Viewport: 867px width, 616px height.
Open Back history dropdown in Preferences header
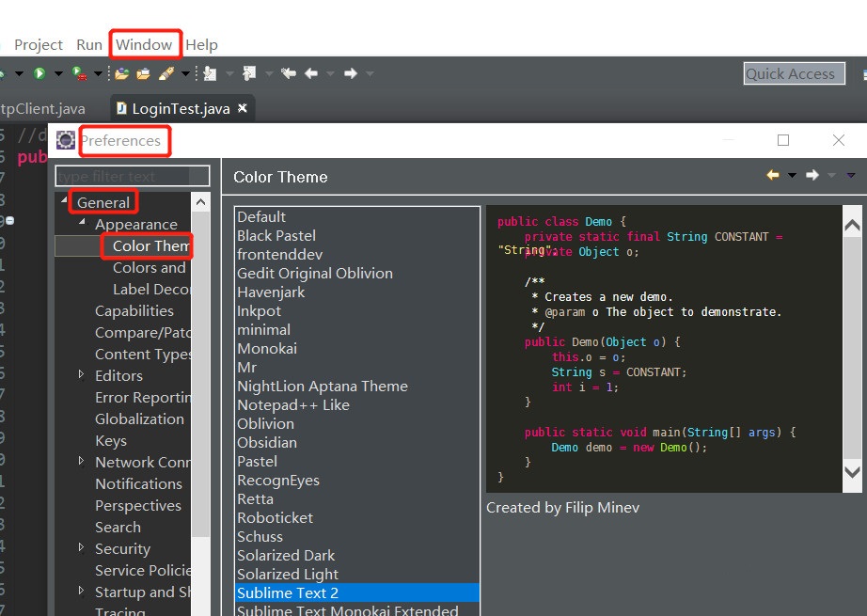(x=792, y=176)
